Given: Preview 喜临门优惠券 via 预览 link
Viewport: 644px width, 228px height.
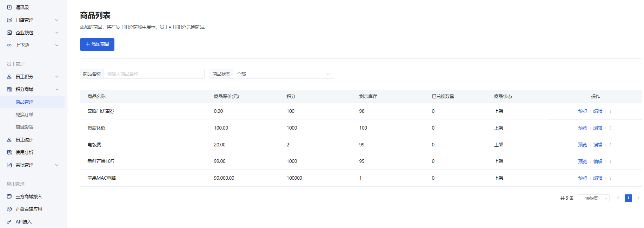Looking at the screenshot, I should tap(583, 111).
